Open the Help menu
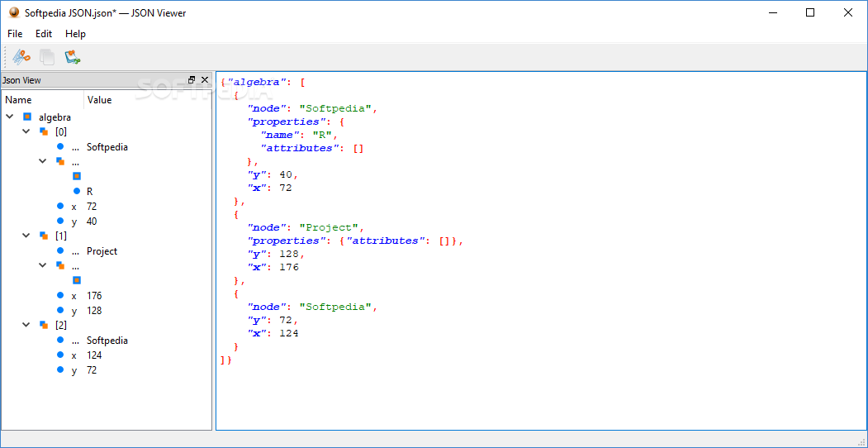 pyautogui.click(x=75, y=34)
